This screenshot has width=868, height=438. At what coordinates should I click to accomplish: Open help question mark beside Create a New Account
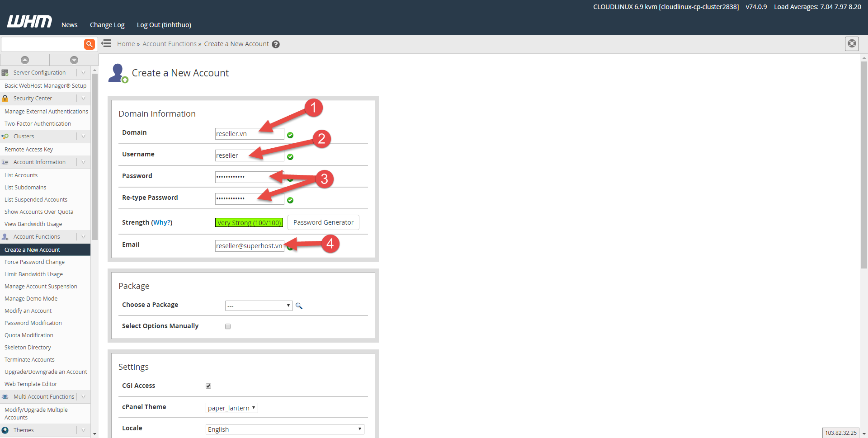[276, 44]
